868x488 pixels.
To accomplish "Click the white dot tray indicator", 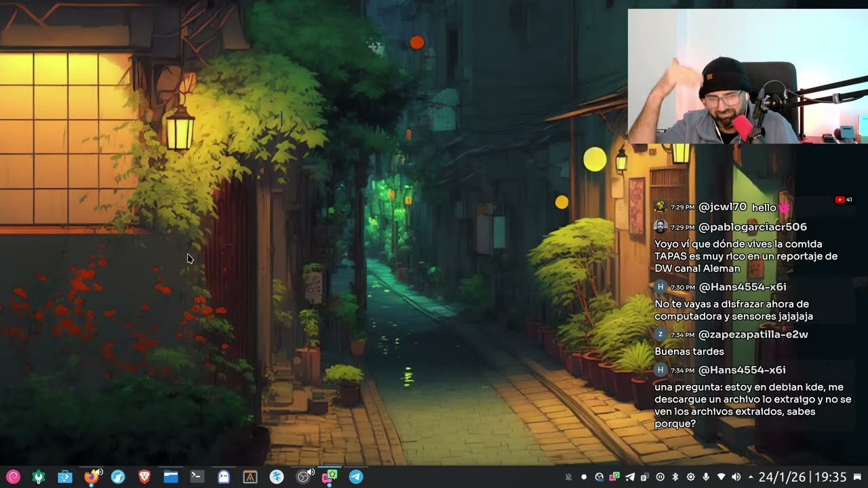I will (x=584, y=477).
